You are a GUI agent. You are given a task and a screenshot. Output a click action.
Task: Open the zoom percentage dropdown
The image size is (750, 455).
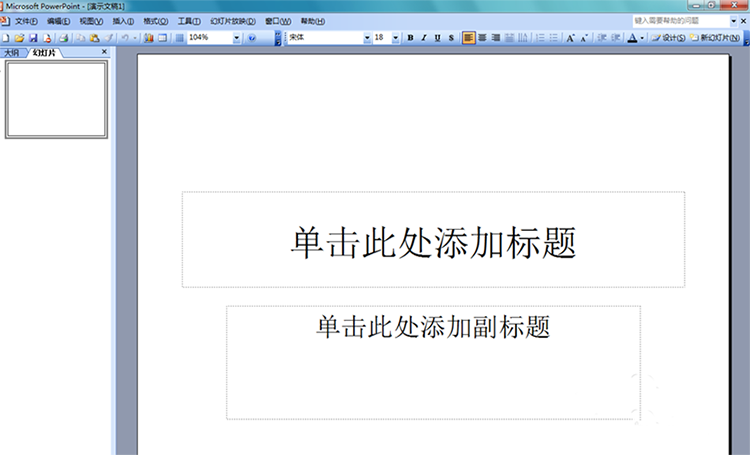236,38
